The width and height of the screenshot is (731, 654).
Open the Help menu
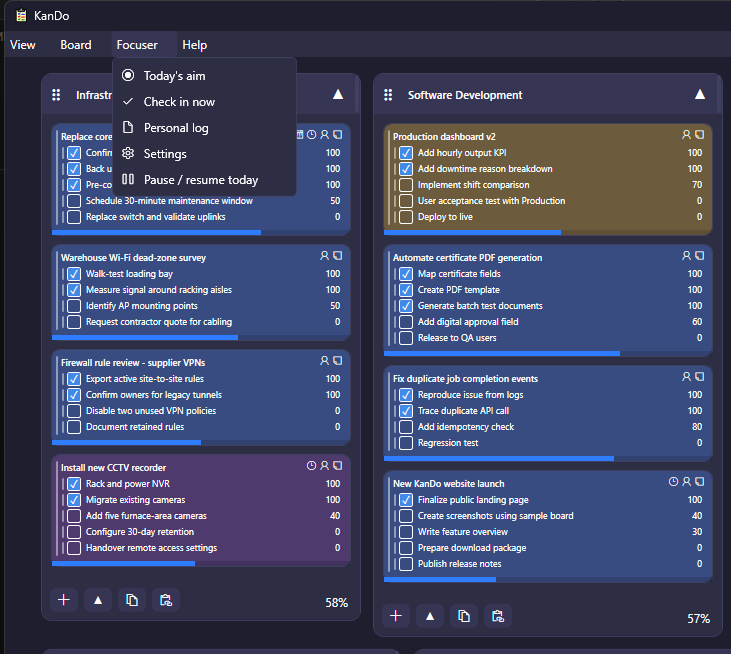coord(194,45)
